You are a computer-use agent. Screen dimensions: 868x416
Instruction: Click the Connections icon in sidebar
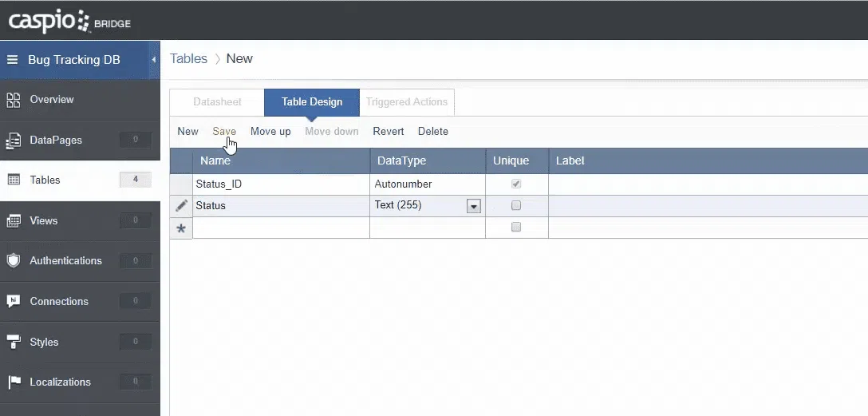click(14, 302)
